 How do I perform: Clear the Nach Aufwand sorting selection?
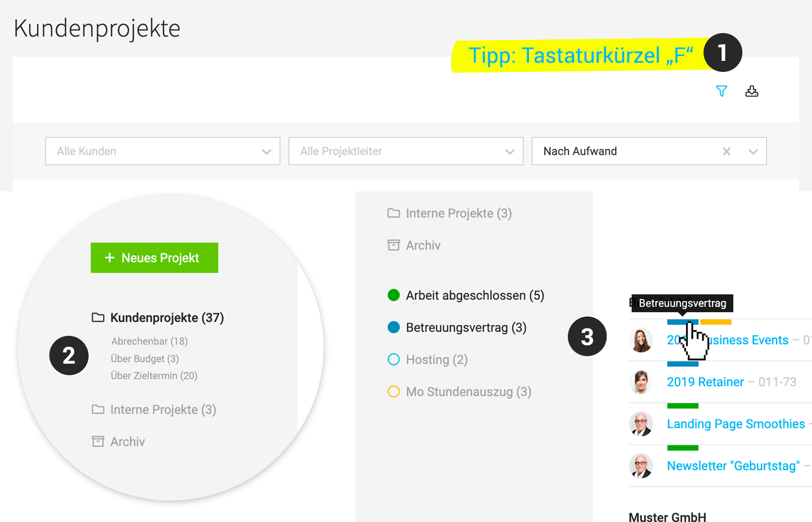726,151
